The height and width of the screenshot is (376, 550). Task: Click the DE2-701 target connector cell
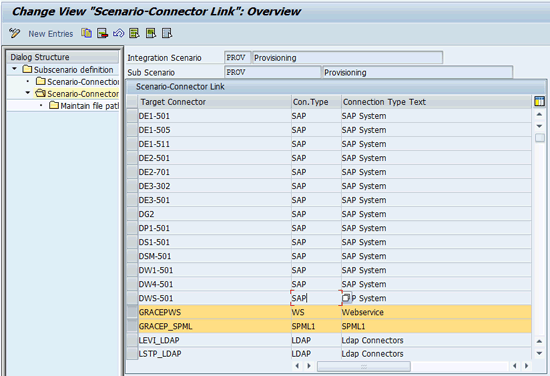[x=214, y=172]
